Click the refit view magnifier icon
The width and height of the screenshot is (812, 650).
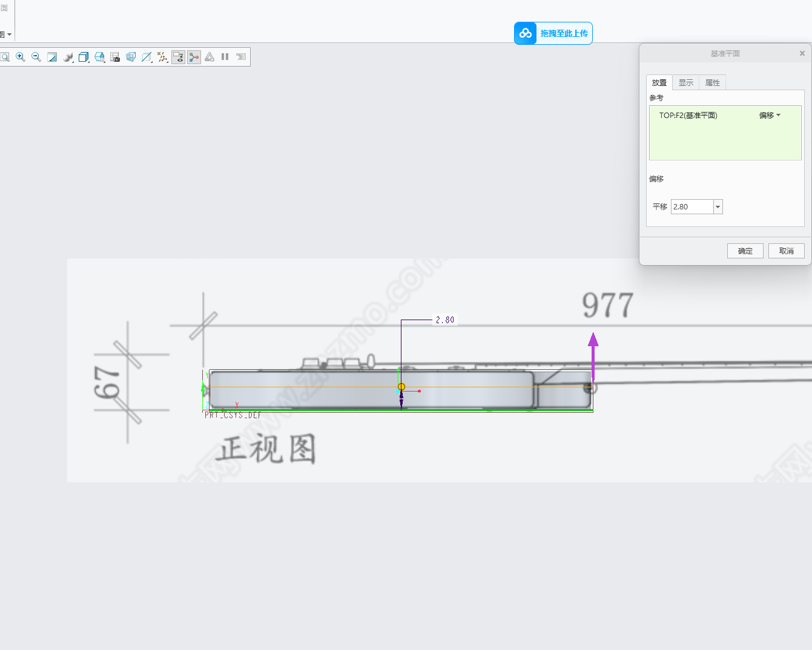tap(5, 57)
